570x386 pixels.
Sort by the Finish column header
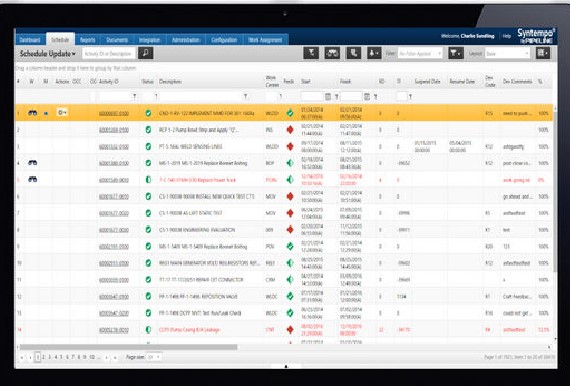345,81
